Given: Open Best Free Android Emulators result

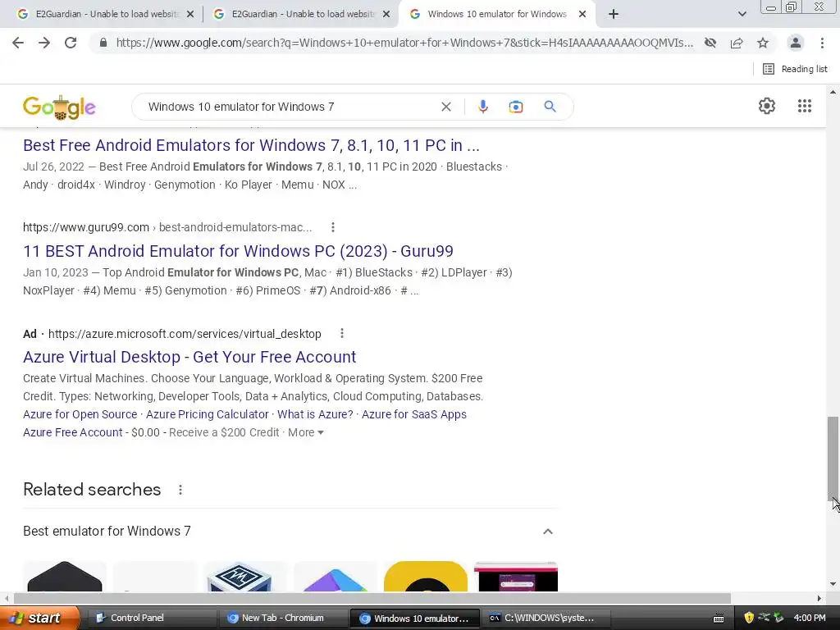Looking at the screenshot, I should 251,145.
